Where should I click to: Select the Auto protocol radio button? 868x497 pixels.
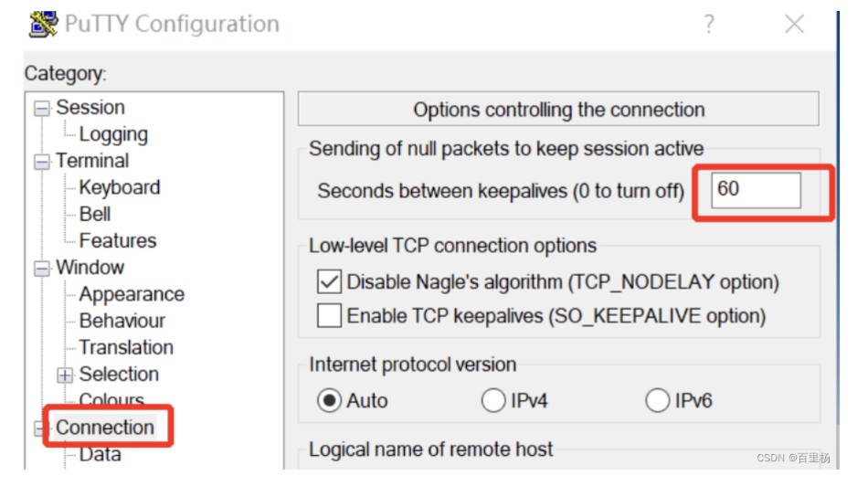tap(330, 400)
